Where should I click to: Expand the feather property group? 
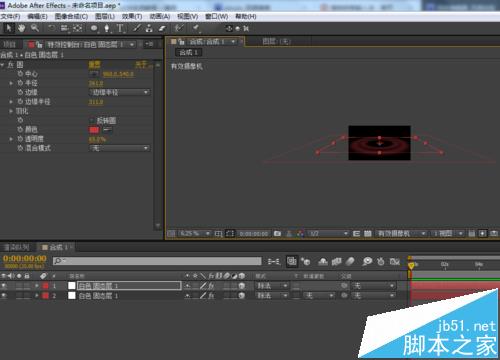(11, 111)
